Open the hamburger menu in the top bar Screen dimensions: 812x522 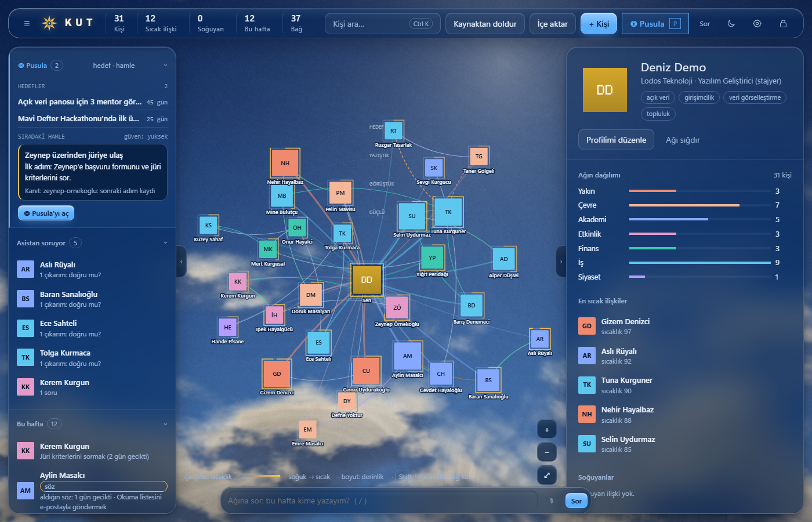(x=27, y=24)
